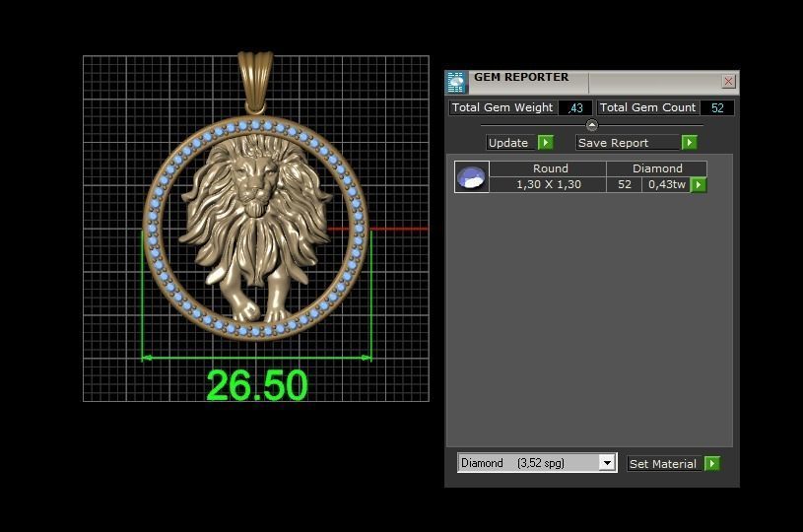Click the Diamond column header
Viewport: 803px width, 532px height.
pyautogui.click(x=657, y=168)
